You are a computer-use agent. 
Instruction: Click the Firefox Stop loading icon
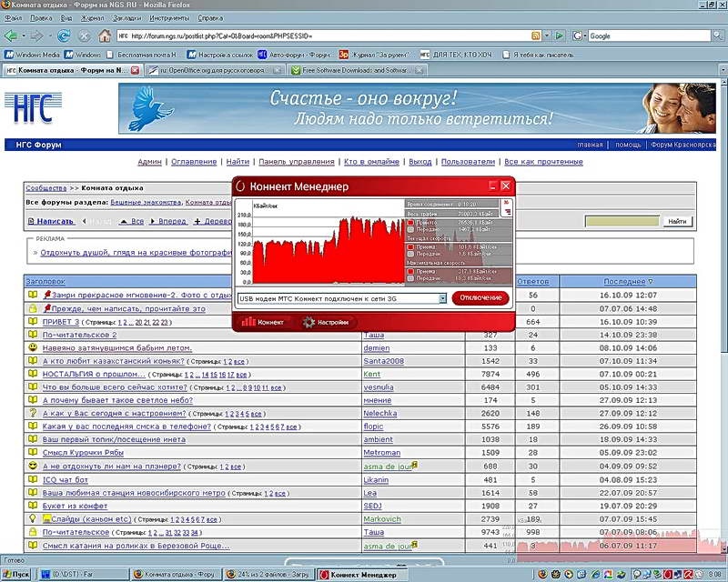coord(84,35)
